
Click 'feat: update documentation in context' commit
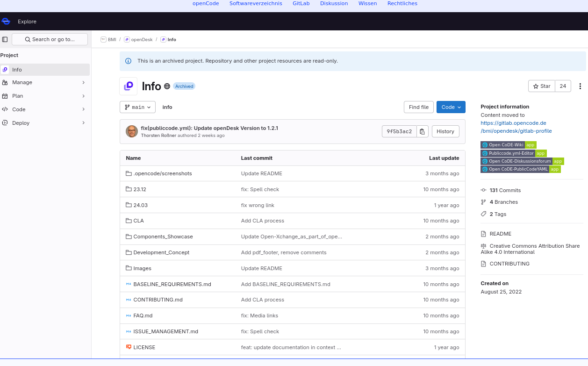[x=291, y=347]
